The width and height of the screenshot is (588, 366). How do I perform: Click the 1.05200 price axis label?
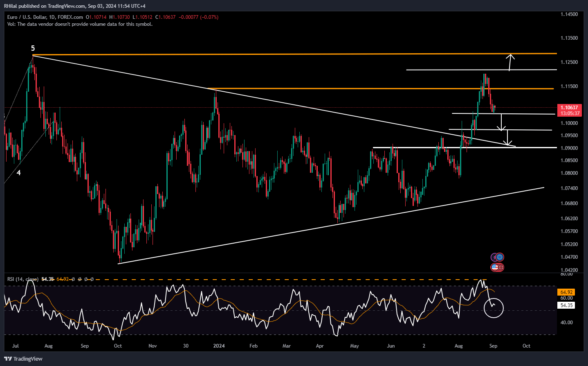569,244
